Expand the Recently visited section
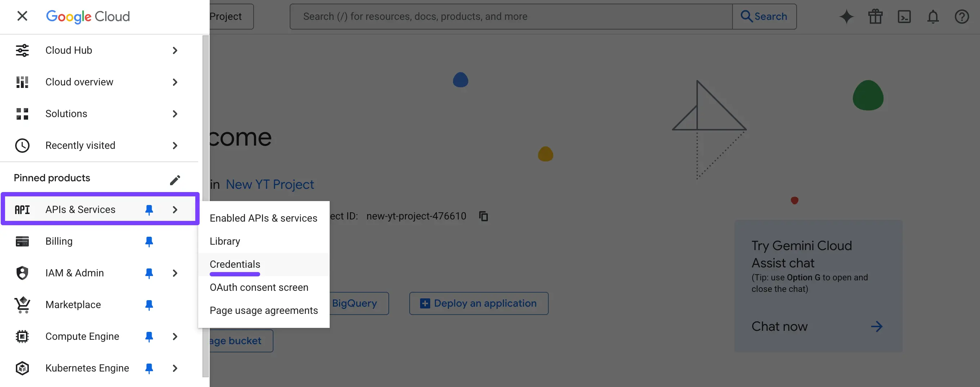This screenshot has height=387, width=980. click(175, 145)
